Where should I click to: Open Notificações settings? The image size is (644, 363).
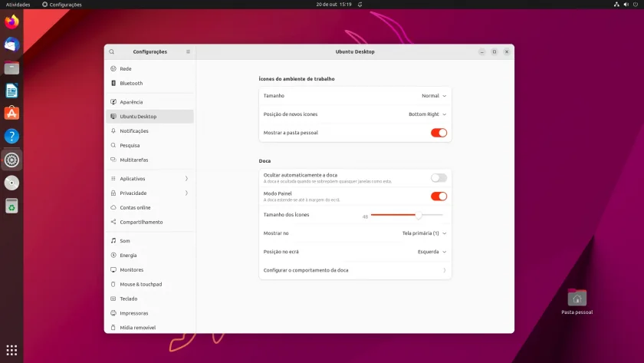pos(150,130)
